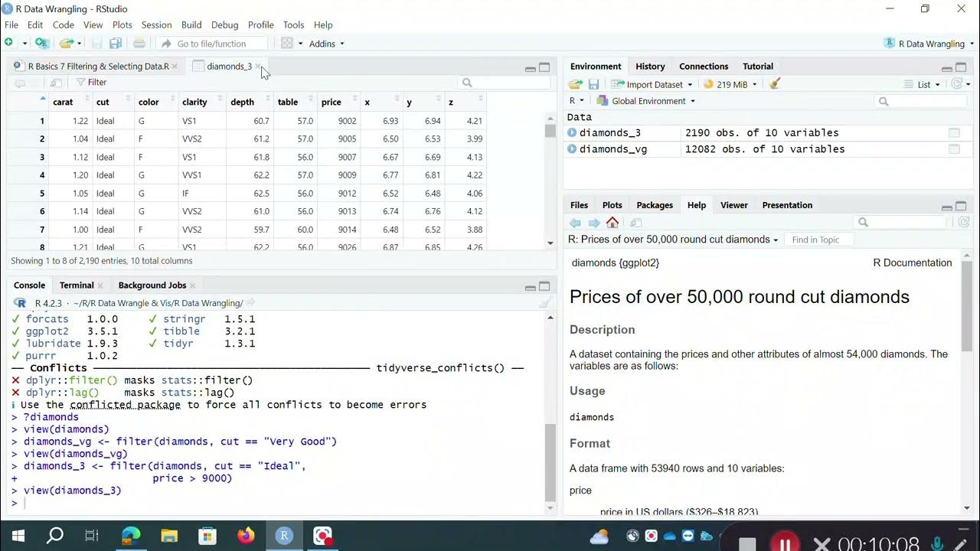Viewport: 980px width, 551px height.
Task: Click the Help home icon
Action: click(612, 223)
